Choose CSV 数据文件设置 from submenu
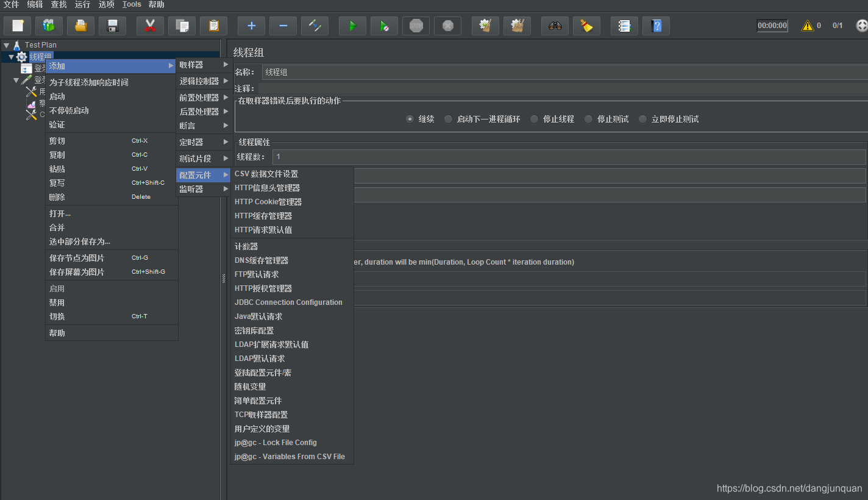Image resolution: width=868 pixels, height=500 pixels. [293, 174]
